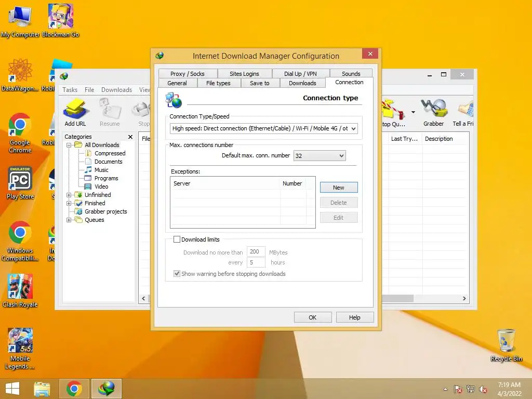This screenshot has height=399, width=532.
Task: Switch to the Downloads tab
Action: coord(302,83)
